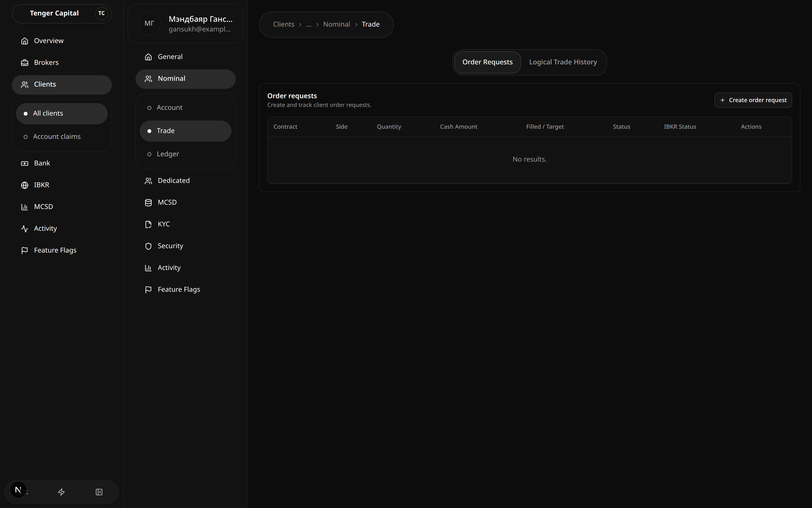Viewport: 812px width, 508px height.
Task: Click the Activity chart icon in client sidebar
Action: coord(148,268)
